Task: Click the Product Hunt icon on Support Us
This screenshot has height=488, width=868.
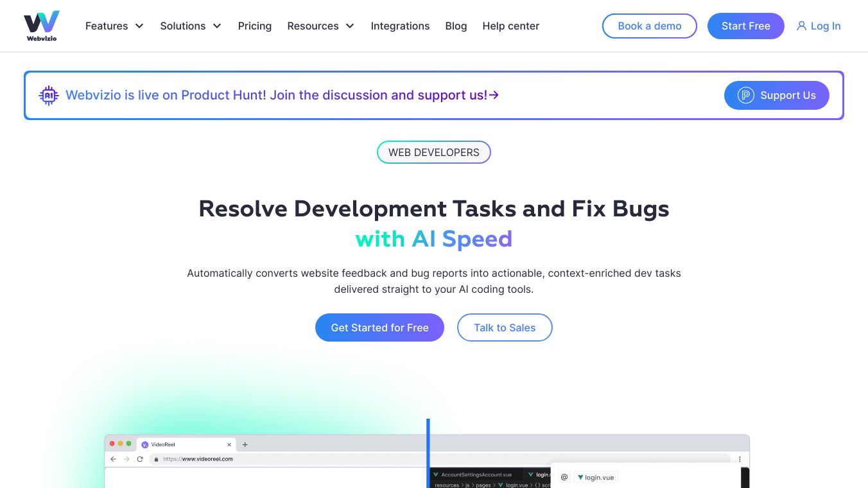Action: 745,95
